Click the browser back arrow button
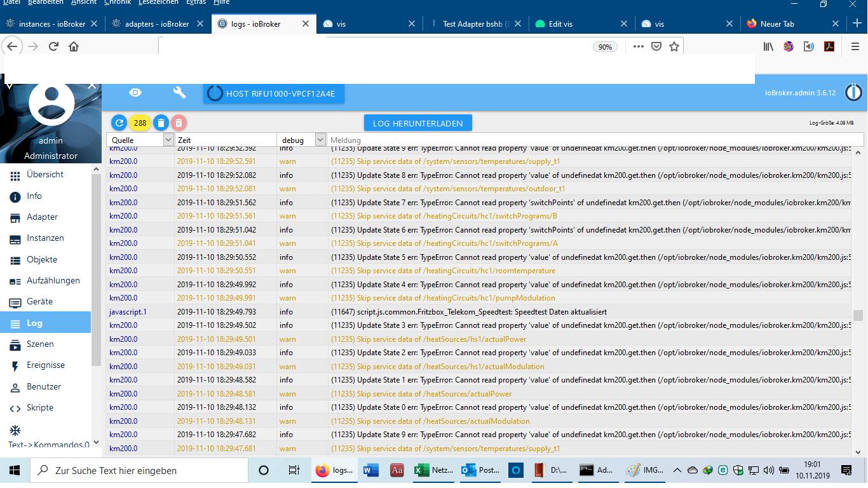Image resolution: width=868 pixels, height=488 pixels. pos(12,46)
